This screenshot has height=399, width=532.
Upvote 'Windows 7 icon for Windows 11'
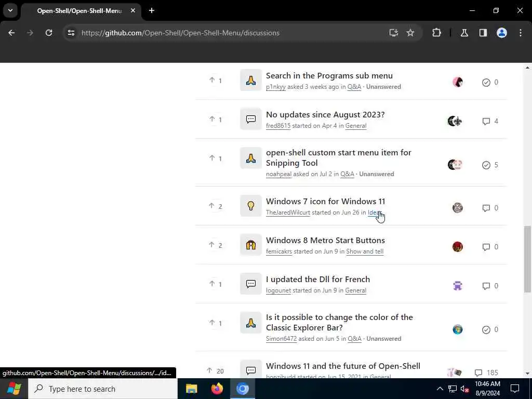216,206
